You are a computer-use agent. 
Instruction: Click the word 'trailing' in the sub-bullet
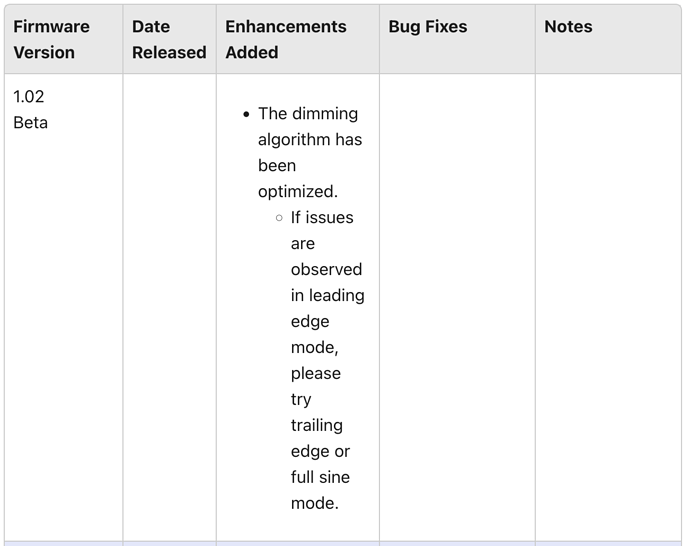(317, 426)
